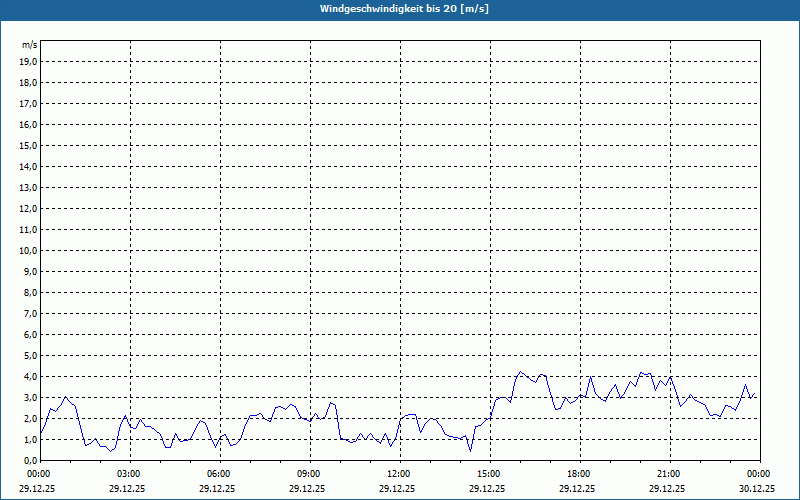Pick the 7,0 y-axis tick label
Screen dimensions: 800x500
[x=30, y=313]
